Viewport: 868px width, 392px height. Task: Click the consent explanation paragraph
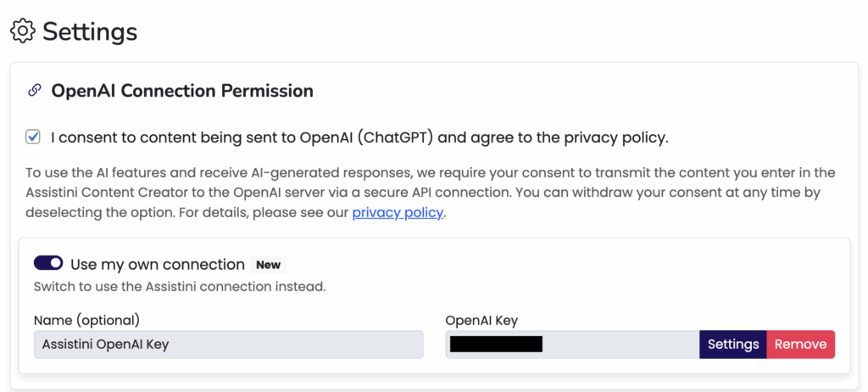431,193
